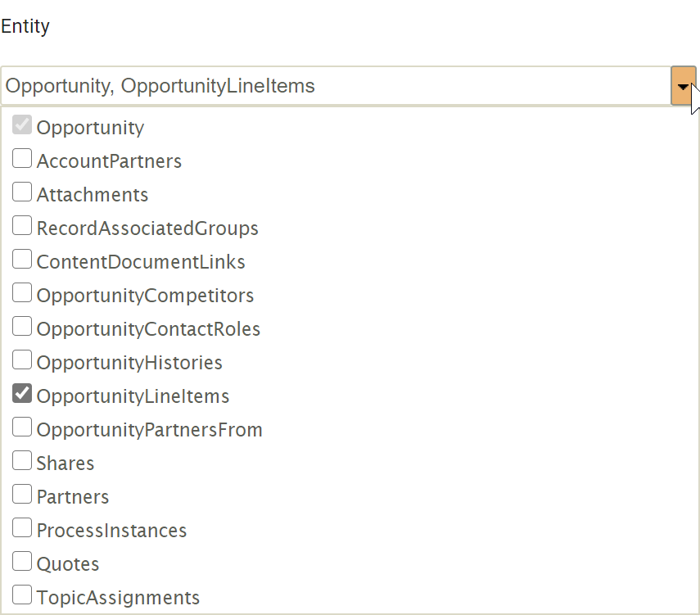Image resolution: width=700 pixels, height=615 pixels.
Task: Uncheck the OpportunityLineItems checkbox
Action: [22, 394]
